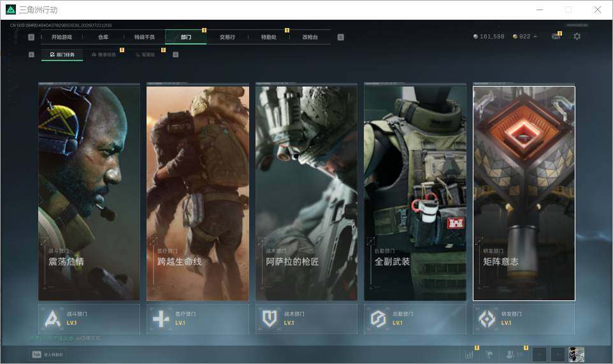Viewport: 613px width, 364px height.
Task: Click the 开始游戏 menu item
Action: pos(62,37)
